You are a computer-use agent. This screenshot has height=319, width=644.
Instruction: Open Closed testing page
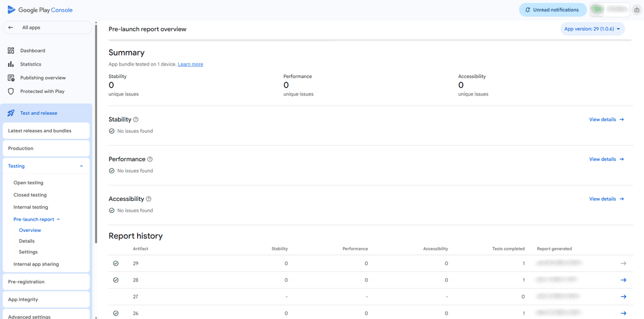click(x=30, y=195)
